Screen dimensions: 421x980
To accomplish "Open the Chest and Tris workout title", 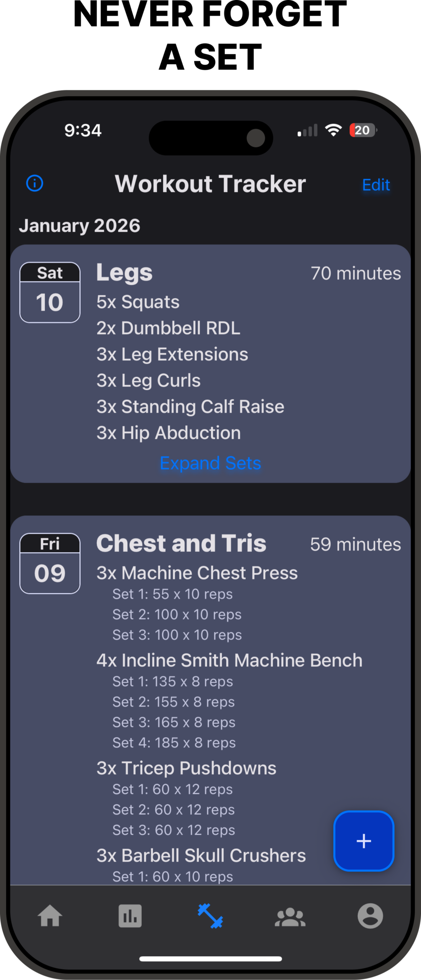I will [181, 543].
